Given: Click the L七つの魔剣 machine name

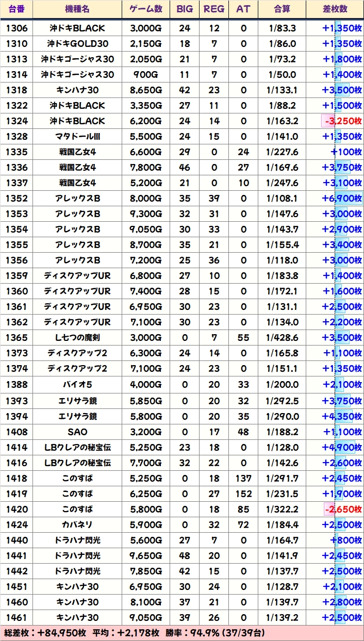Looking at the screenshot, I should click(77, 338).
